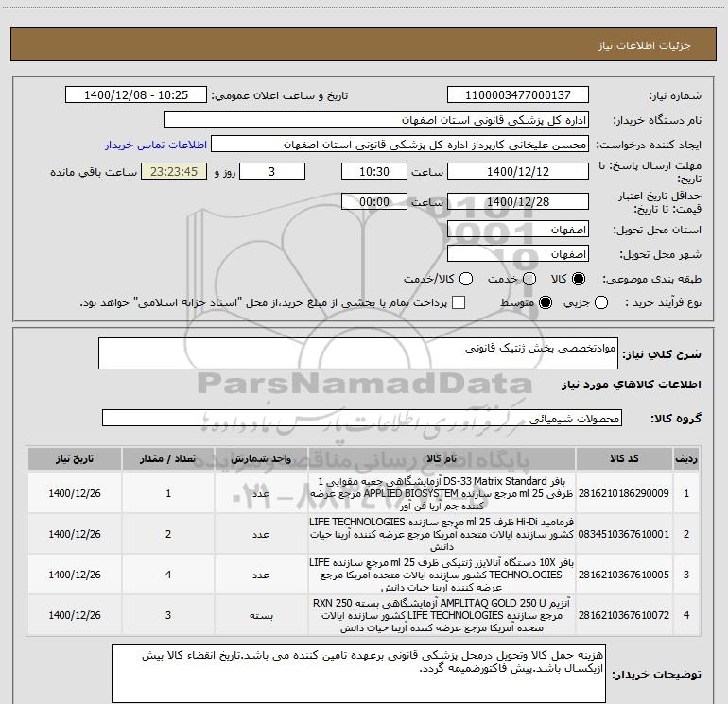Choose the جزیی purchase type radio

(x=601, y=302)
